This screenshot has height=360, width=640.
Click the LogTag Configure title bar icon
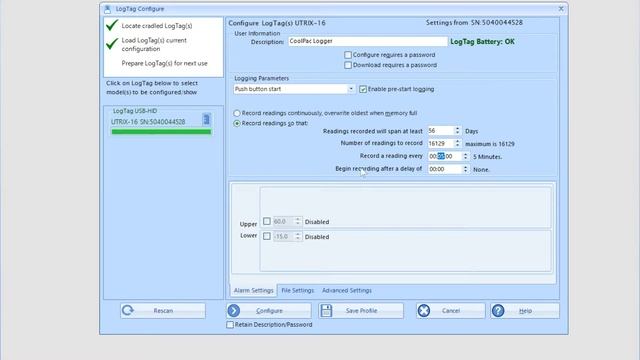pyautogui.click(x=107, y=9)
